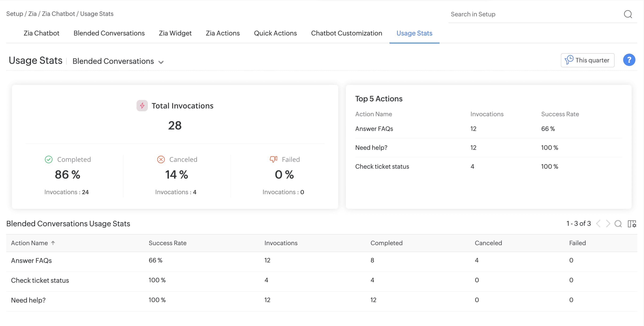Open the column settings icon
Image resolution: width=644 pixels, height=326 pixels.
tap(632, 224)
